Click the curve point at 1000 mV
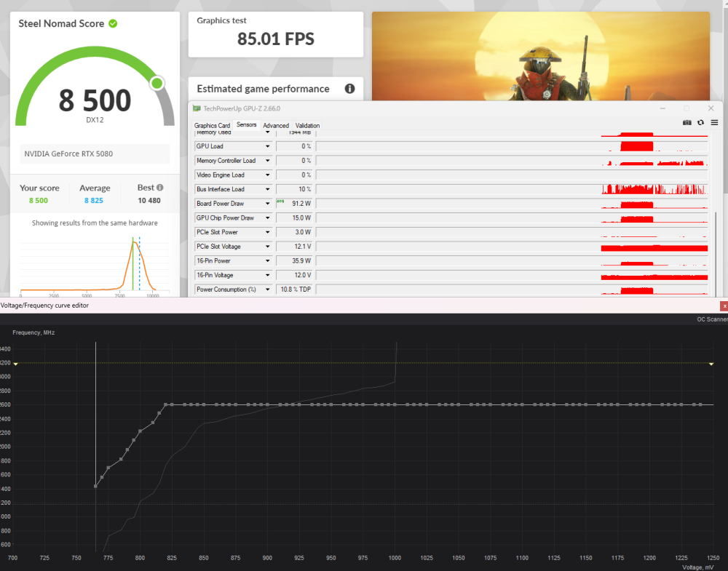Screen dimensions: 728x571 (x=395, y=405)
